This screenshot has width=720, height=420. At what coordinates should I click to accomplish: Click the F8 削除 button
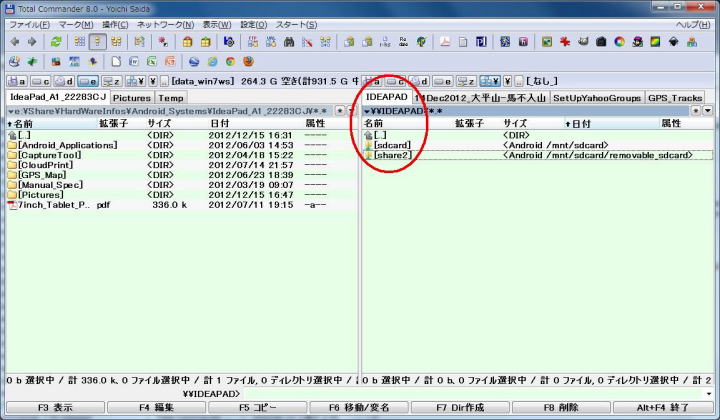(x=561, y=408)
